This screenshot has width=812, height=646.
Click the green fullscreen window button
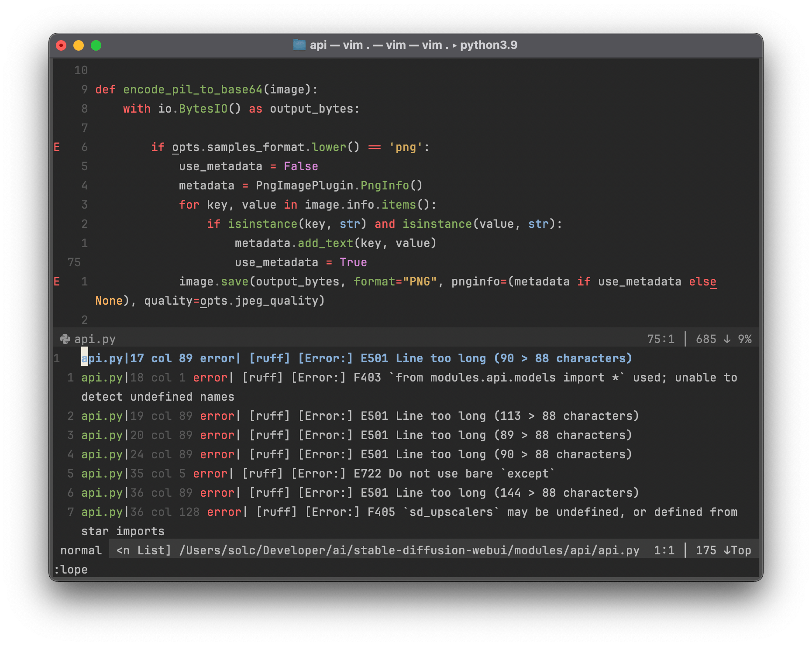click(x=96, y=45)
